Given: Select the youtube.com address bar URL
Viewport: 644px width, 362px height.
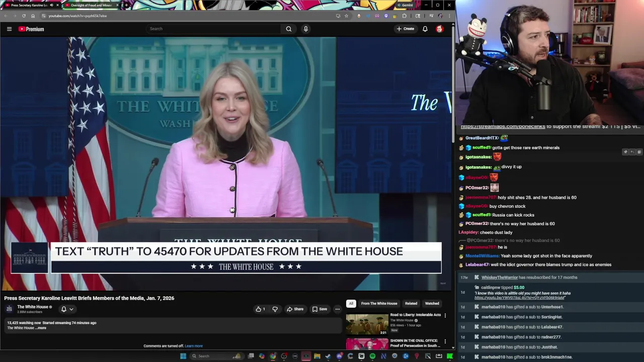Looking at the screenshot, I should [x=77, y=16].
